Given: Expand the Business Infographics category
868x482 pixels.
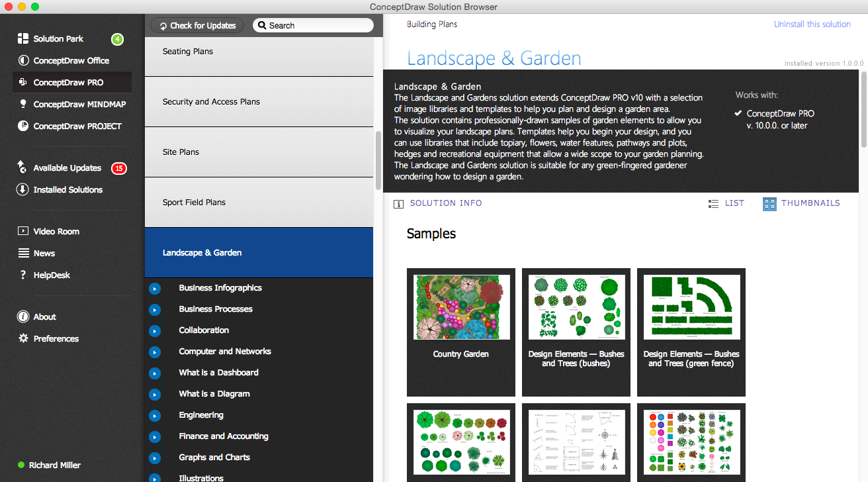Looking at the screenshot, I should coord(155,289).
